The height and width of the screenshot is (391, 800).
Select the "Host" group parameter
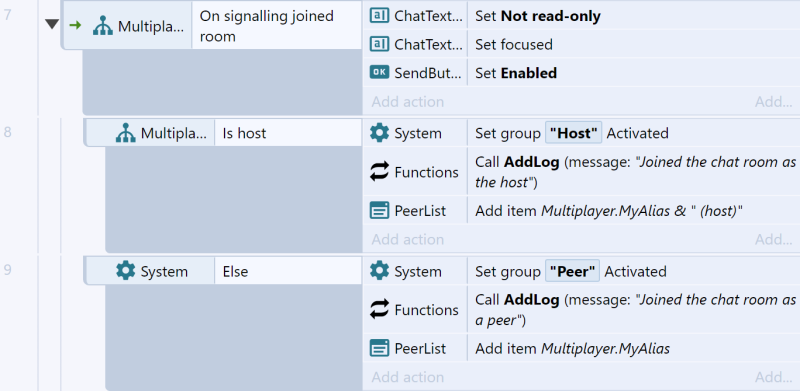click(x=573, y=133)
